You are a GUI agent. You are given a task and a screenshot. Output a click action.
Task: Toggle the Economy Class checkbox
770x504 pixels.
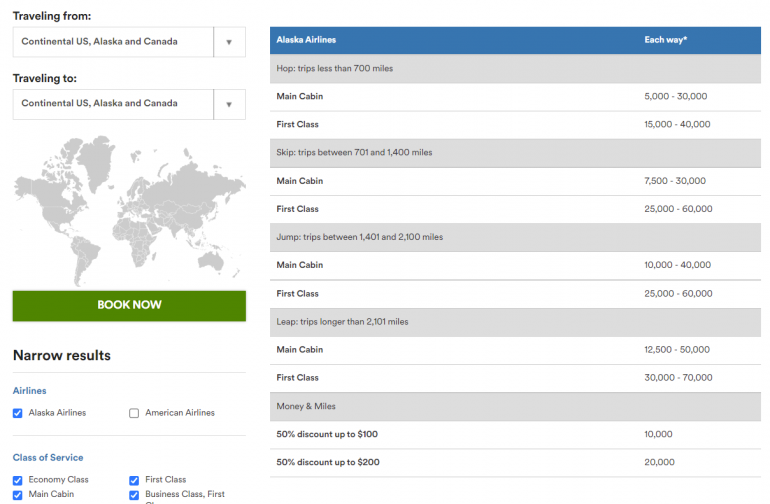click(x=18, y=480)
